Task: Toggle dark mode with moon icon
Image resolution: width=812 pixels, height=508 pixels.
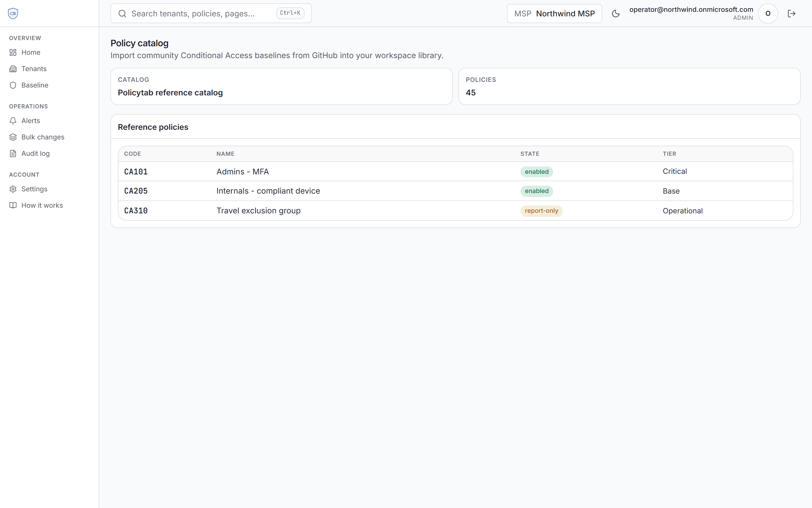Action: tap(616, 14)
